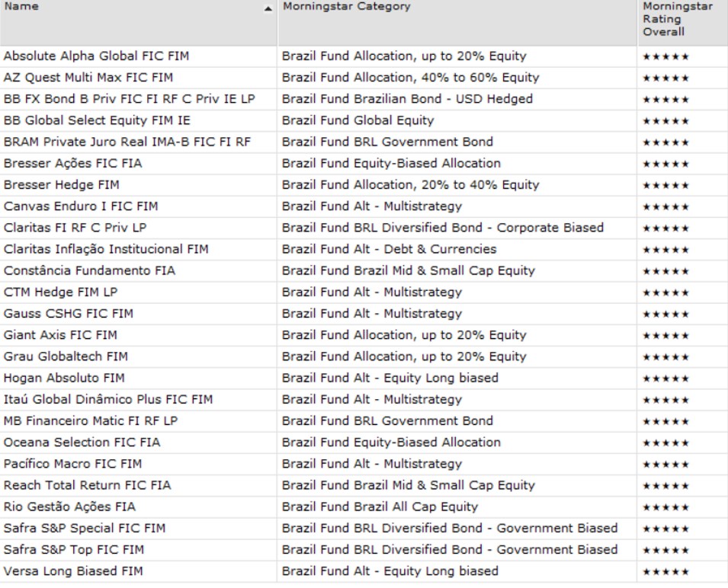
Task: Open BB Global Select Equity FIM IE
Action: point(97,120)
